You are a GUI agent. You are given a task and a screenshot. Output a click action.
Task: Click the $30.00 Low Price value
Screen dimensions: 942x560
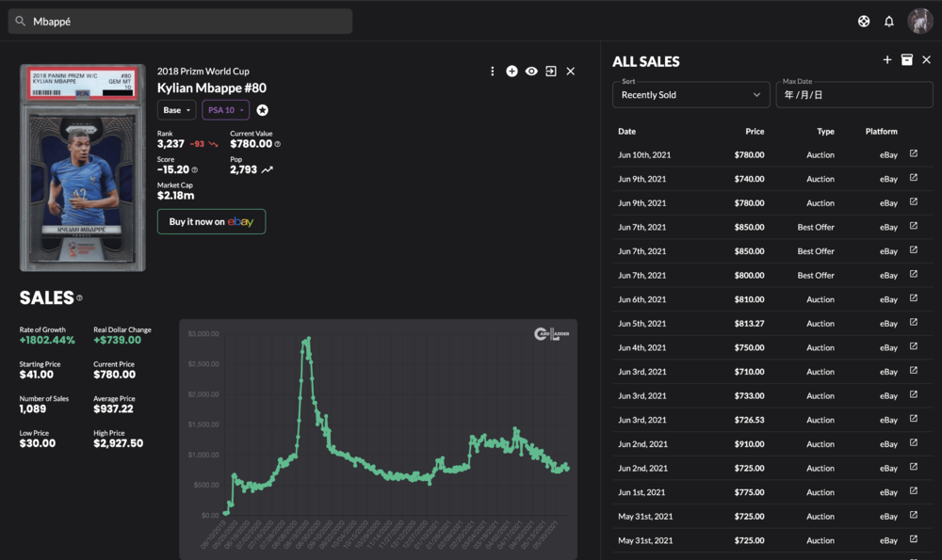pos(38,443)
